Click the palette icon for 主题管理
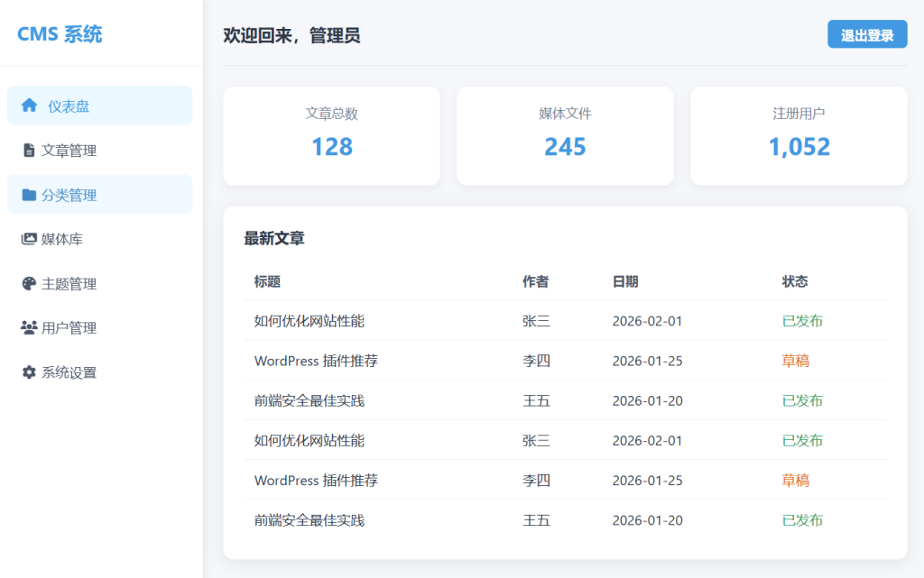Screen dimensions: 924x578 point(29,284)
